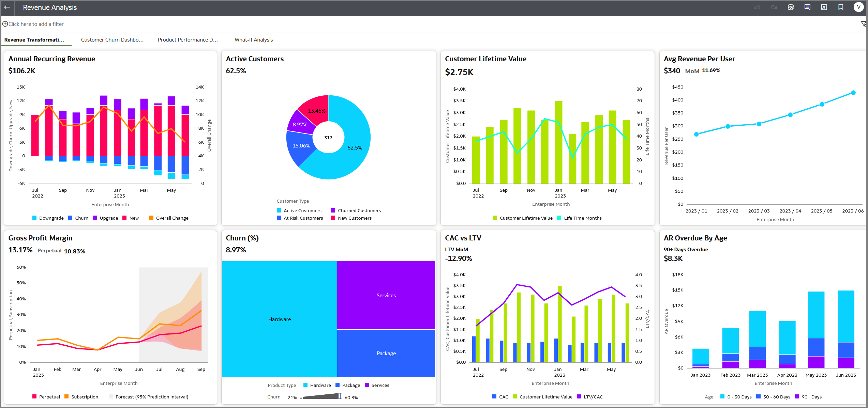Open the comments panel icon

(x=807, y=7)
